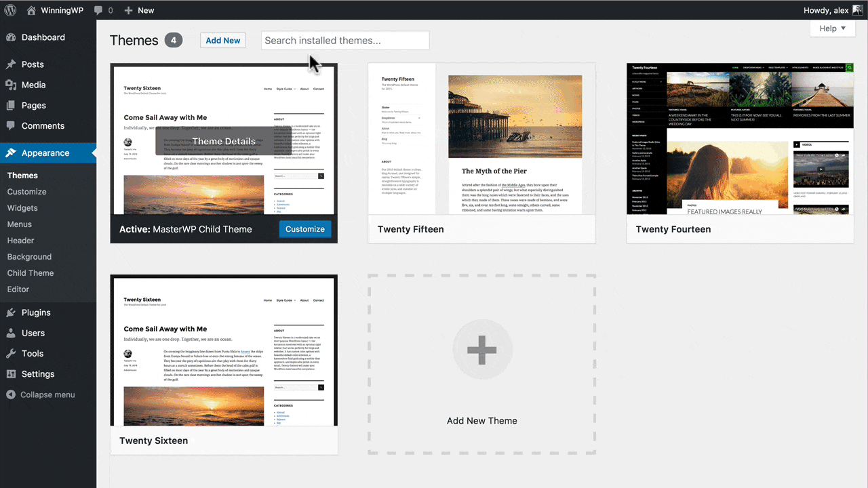Screen dimensions: 868x488
Task: Open Theme Details for the active theme
Action: pos(224,141)
